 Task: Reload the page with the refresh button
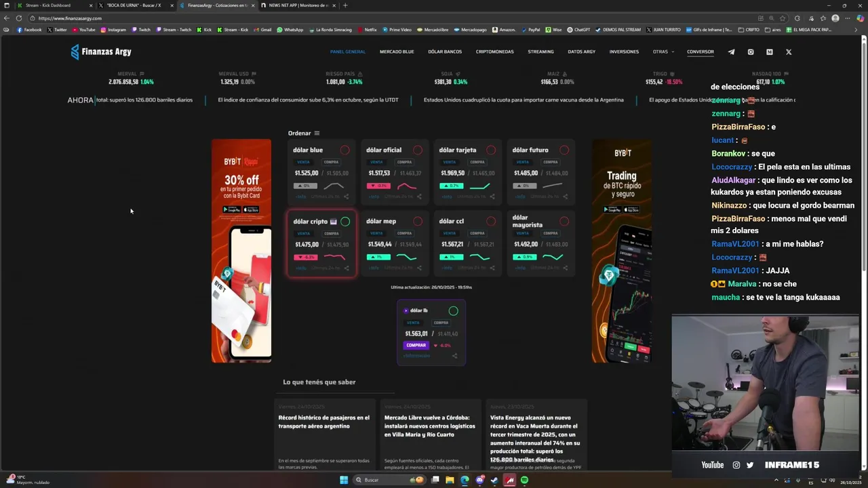click(18, 18)
